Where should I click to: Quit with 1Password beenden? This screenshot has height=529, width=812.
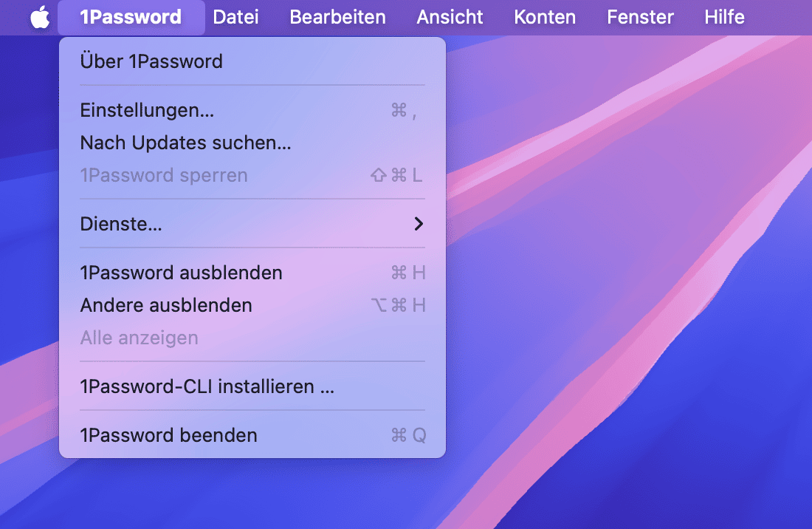[x=168, y=435]
